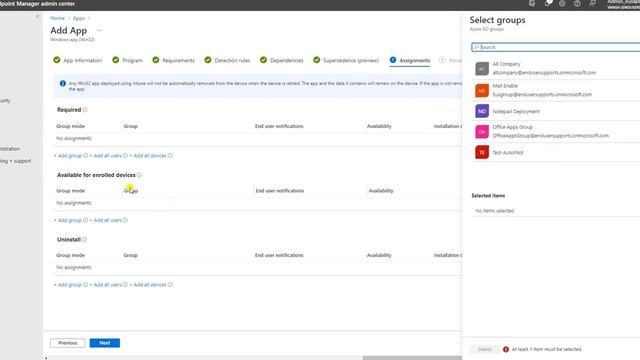Click info icon beside Uninstall Add all devices
Viewport: 640px width, 360px height.
coord(170,285)
